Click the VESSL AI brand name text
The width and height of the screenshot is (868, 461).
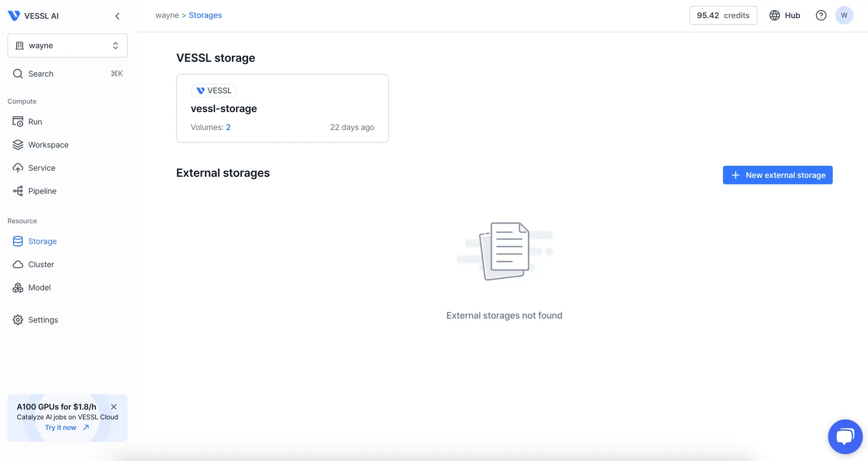(42, 16)
